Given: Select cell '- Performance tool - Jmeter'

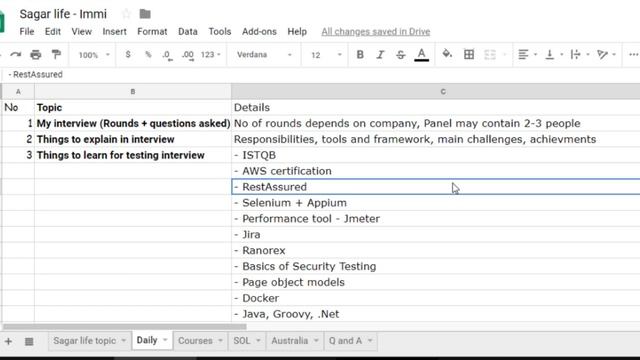Looking at the screenshot, I should [x=436, y=219].
